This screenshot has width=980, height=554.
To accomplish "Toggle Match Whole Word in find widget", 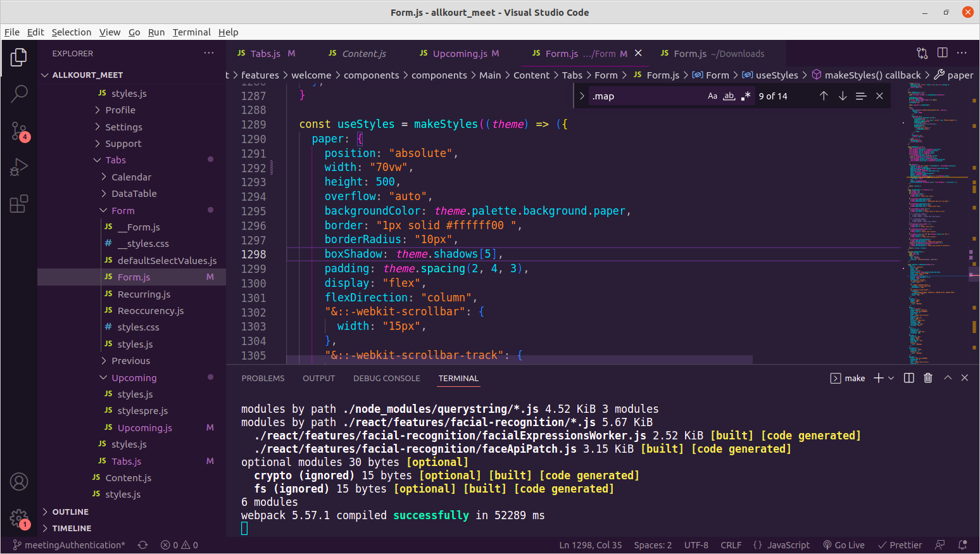I will (729, 96).
